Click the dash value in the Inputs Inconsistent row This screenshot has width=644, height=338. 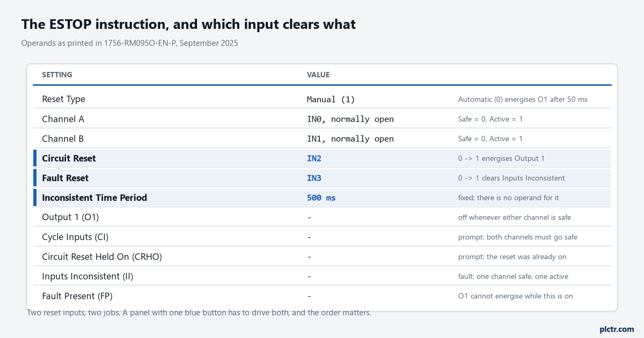click(309, 276)
